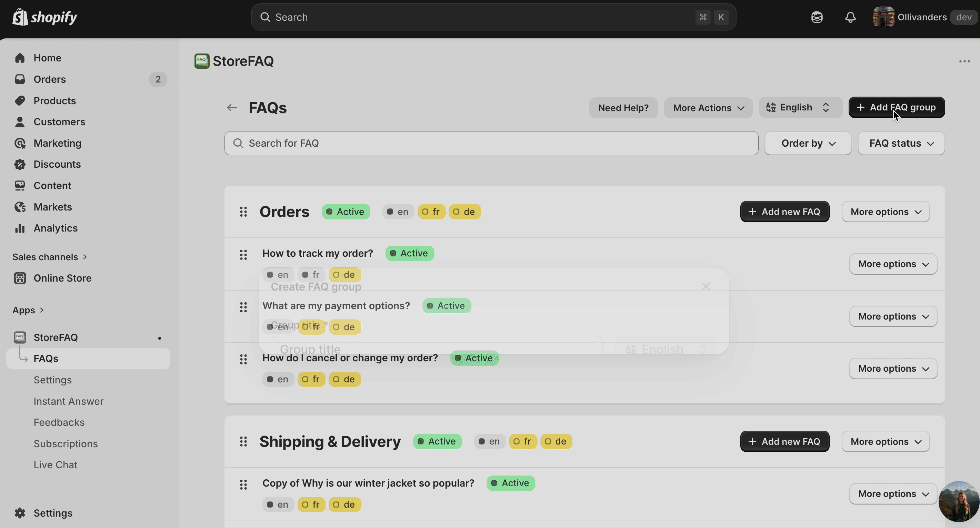Open the Sidekick assistant icon in top bar
The height and width of the screenshot is (528, 980).
(817, 17)
